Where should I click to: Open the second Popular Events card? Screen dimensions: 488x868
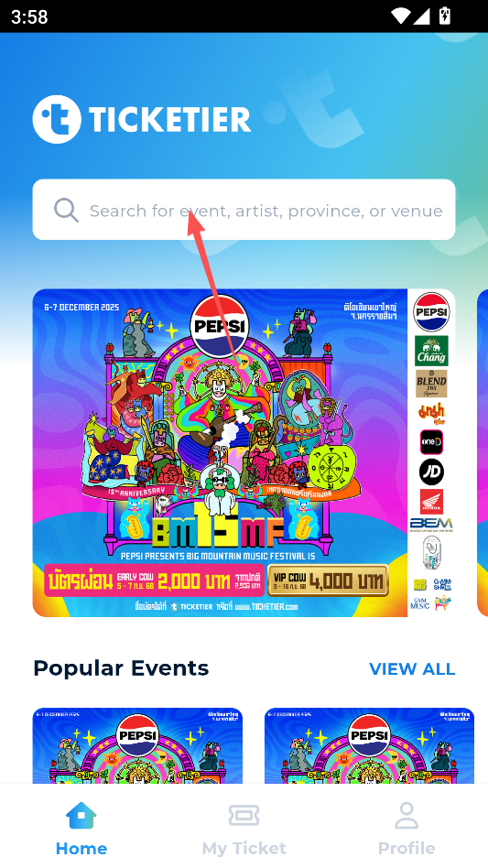tap(369, 745)
